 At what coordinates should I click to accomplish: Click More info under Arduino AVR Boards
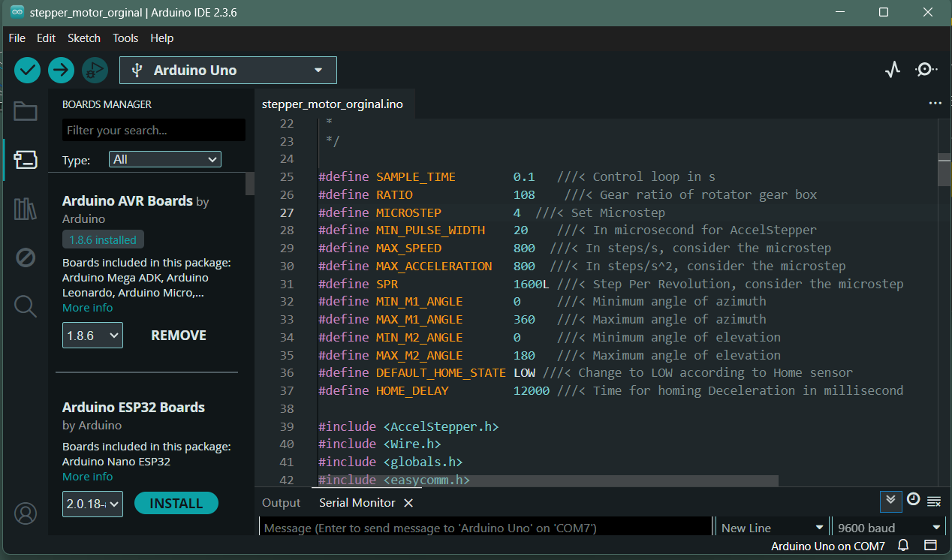[87, 308]
